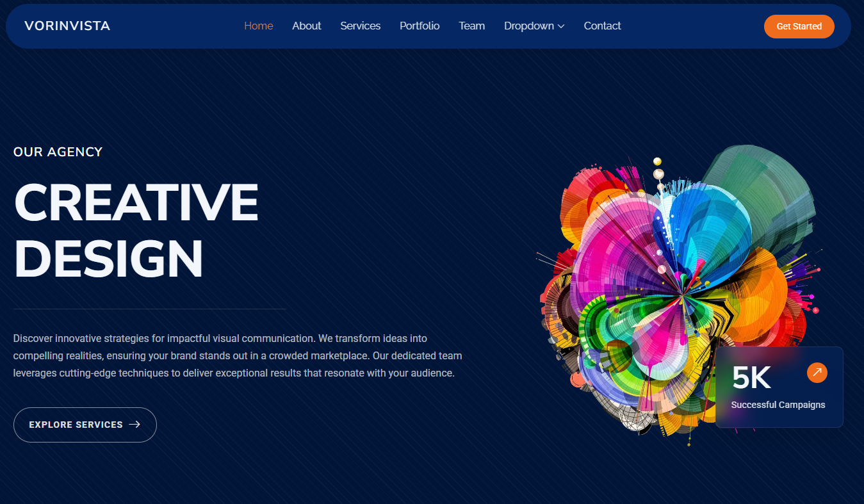Click the hero description paragraph
Image resolution: width=864 pixels, height=504 pixels.
point(237,355)
